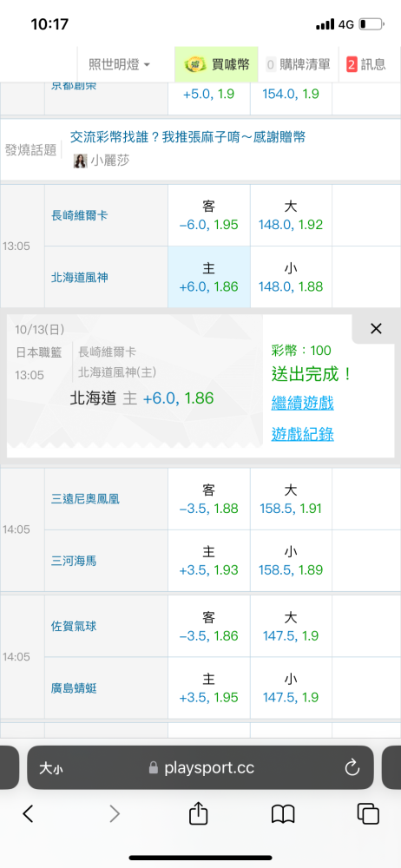Expand the 照世明燈 account dropdown
Viewport: 401px width, 868px height.
point(119,65)
